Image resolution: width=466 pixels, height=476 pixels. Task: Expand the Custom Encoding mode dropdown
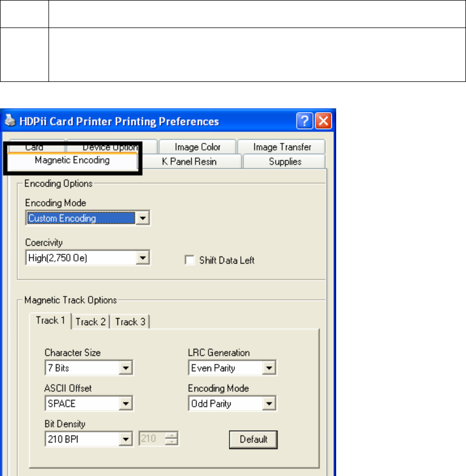tap(143, 218)
